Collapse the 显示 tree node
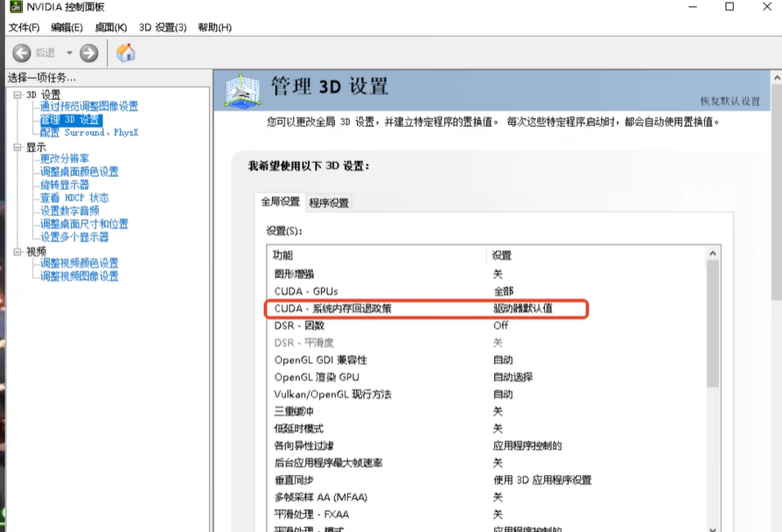The width and height of the screenshot is (782, 532). (x=17, y=148)
